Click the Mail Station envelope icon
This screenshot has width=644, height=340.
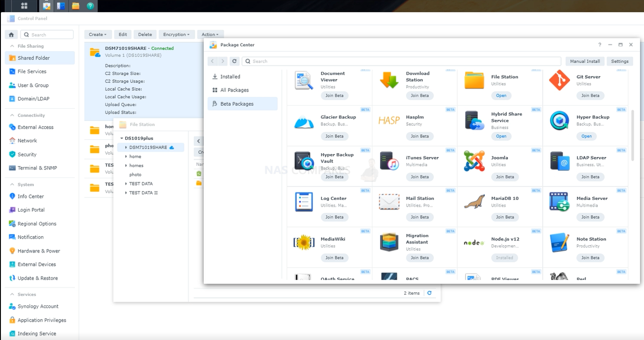pos(389,202)
